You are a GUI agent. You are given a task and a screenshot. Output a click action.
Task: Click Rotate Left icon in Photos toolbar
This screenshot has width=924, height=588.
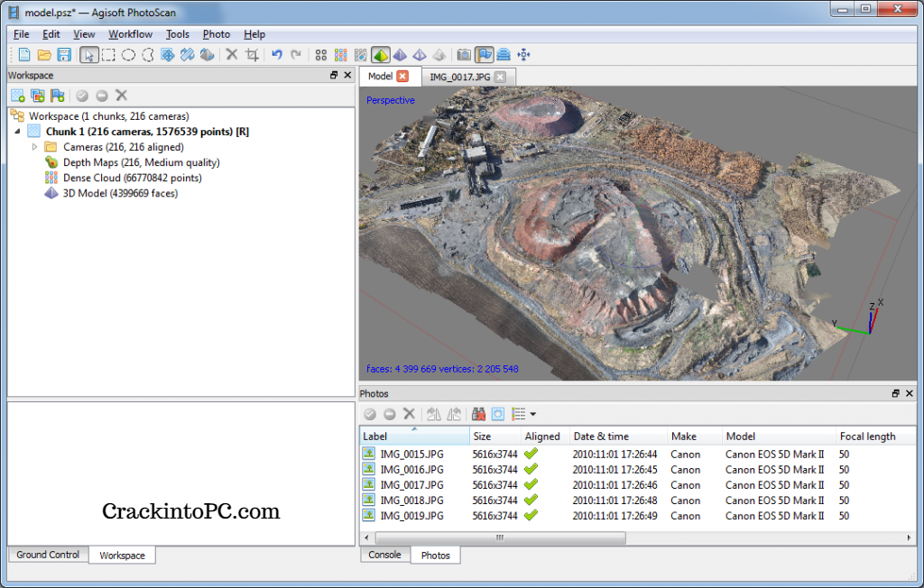click(x=434, y=414)
